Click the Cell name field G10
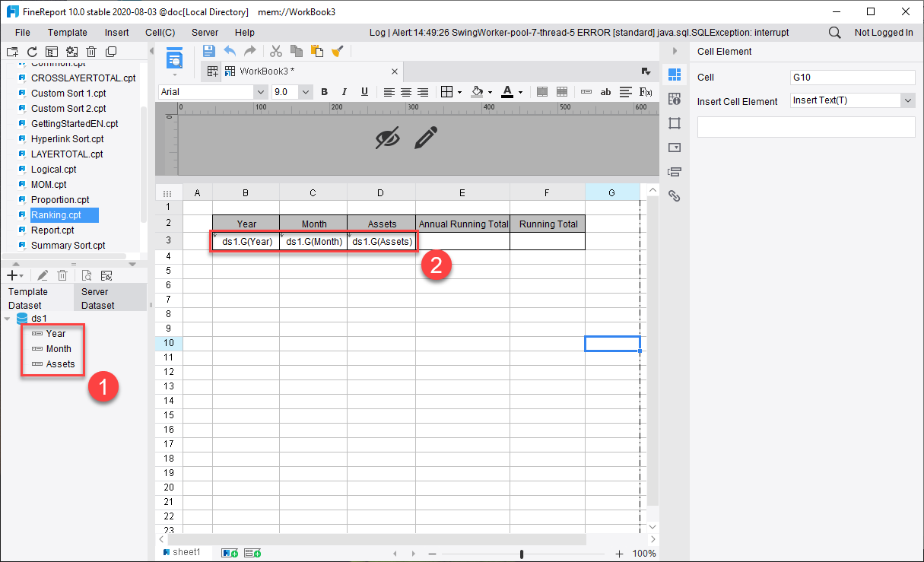The image size is (924, 562). (853, 78)
